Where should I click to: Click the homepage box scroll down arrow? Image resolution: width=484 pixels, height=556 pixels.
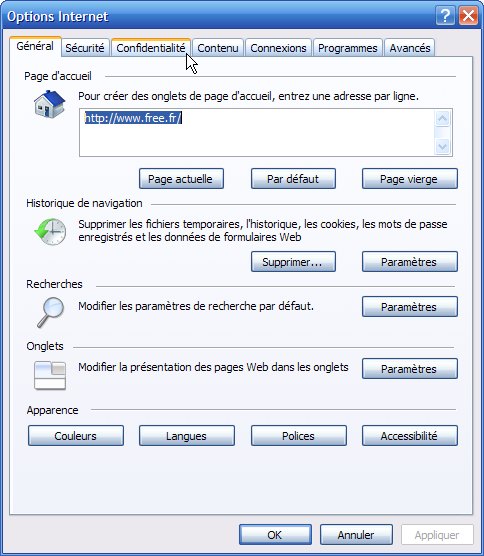click(x=442, y=146)
